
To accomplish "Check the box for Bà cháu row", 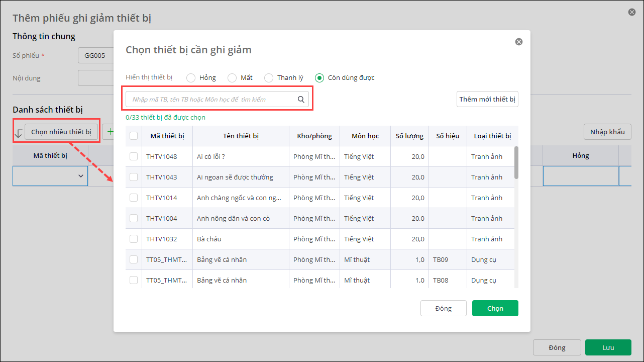I will tap(134, 239).
